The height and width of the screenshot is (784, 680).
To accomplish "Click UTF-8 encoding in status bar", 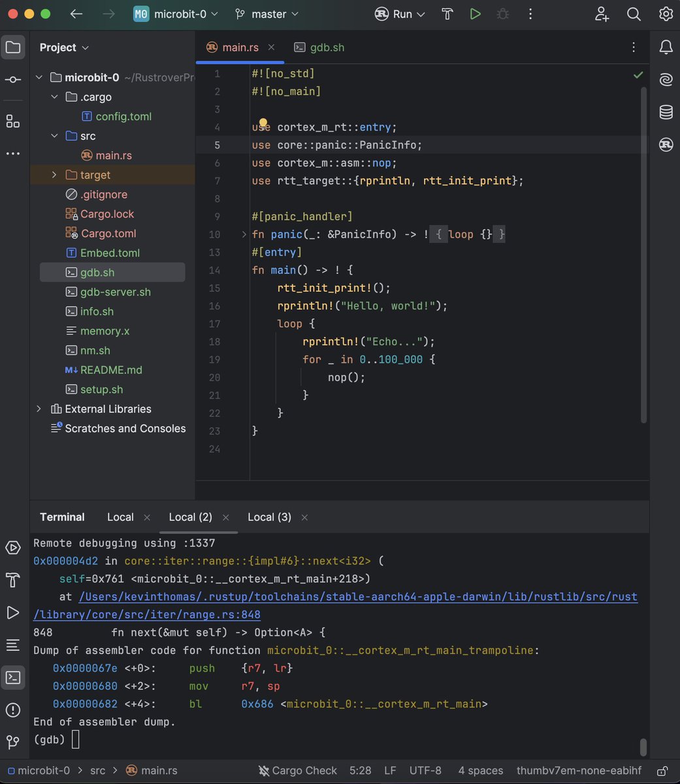I will click(425, 771).
